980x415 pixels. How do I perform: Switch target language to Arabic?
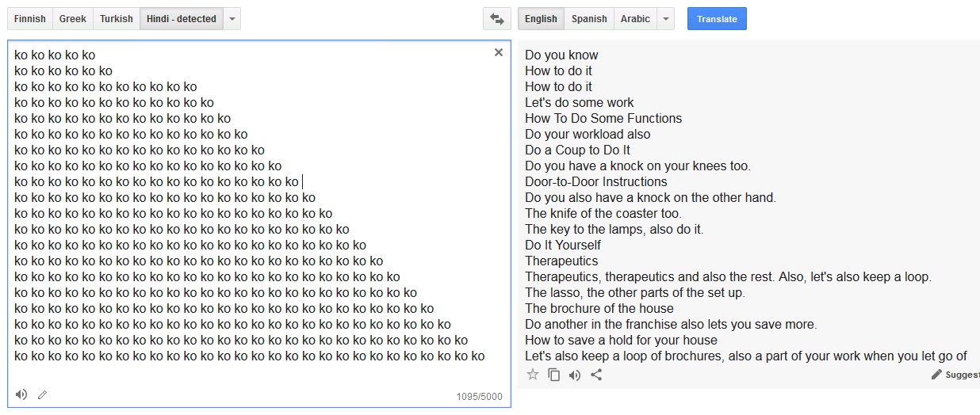point(635,19)
